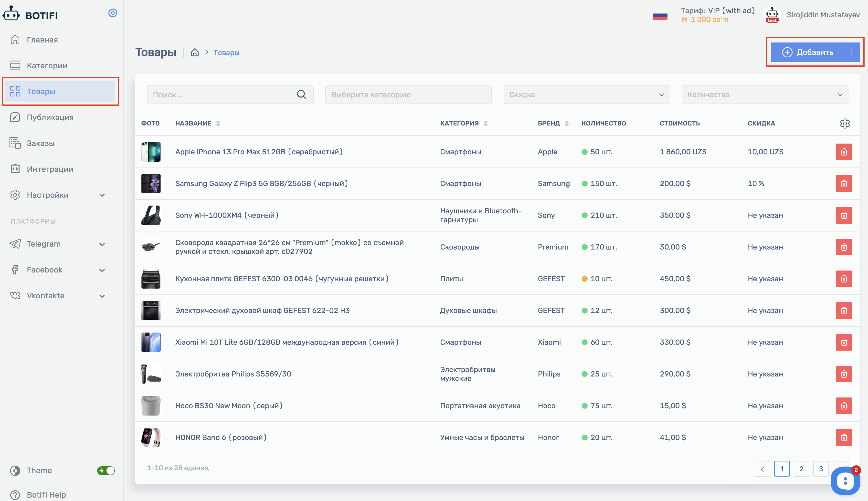Toggle the Theme light/dark switch
The width and height of the screenshot is (868, 501).
click(x=106, y=470)
